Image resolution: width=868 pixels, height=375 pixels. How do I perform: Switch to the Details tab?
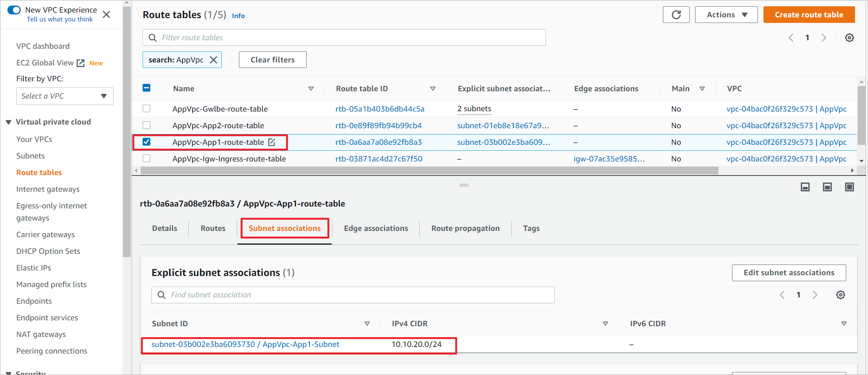(x=165, y=228)
